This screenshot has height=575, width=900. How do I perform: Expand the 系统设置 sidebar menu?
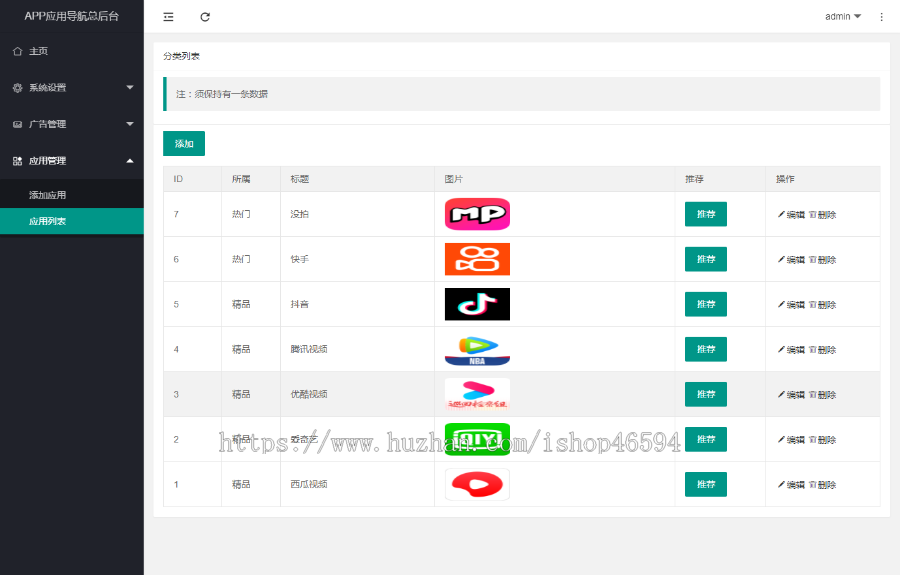tap(72, 87)
